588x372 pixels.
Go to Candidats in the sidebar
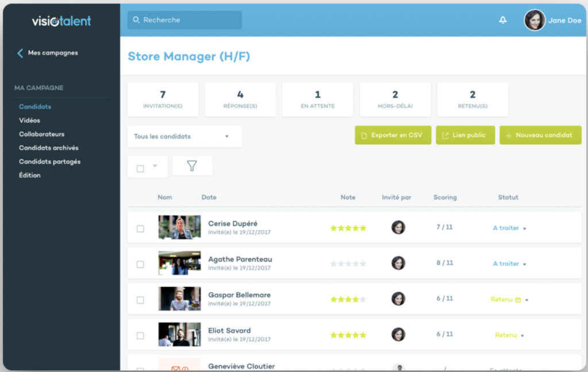coord(35,107)
